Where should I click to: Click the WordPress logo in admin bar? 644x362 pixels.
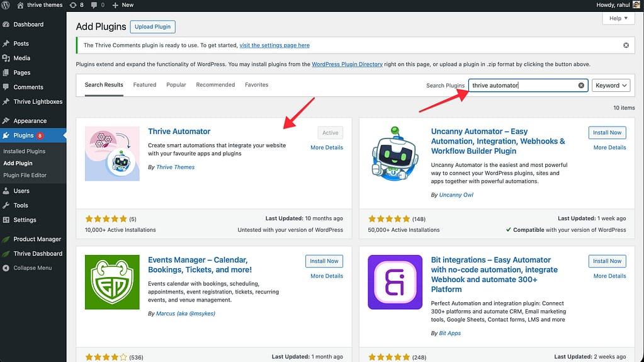pos(7,5)
